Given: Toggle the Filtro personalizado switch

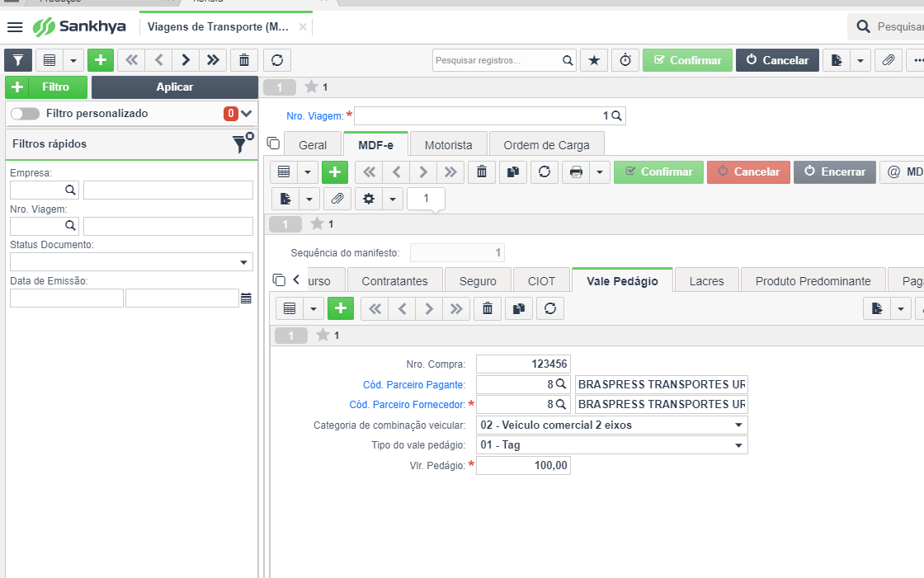Looking at the screenshot, I should (26, 113).
